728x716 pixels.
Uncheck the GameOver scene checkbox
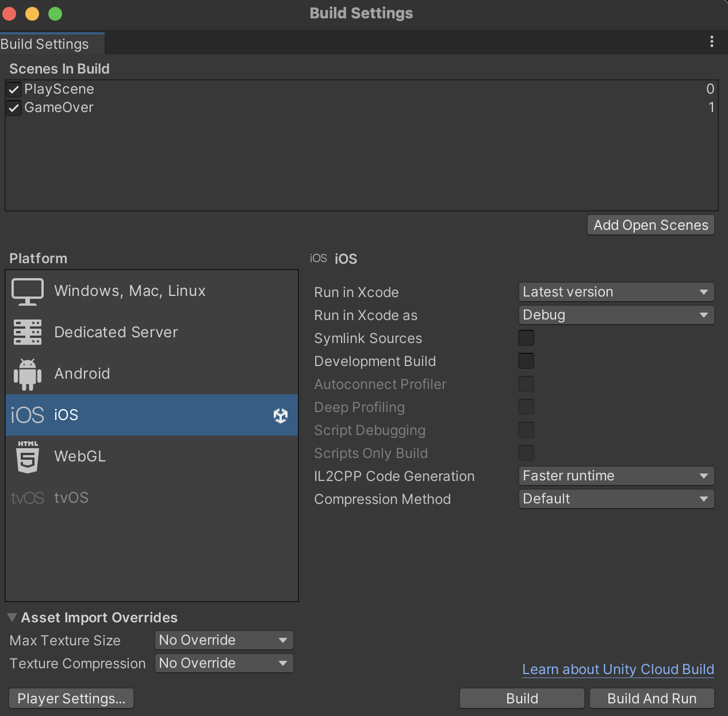point(14,108)
